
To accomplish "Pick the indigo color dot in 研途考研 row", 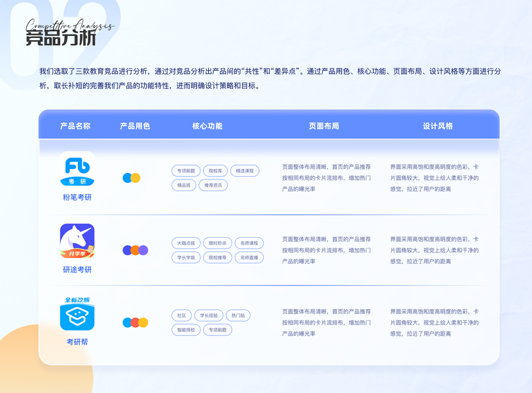I will coord(127,250).
